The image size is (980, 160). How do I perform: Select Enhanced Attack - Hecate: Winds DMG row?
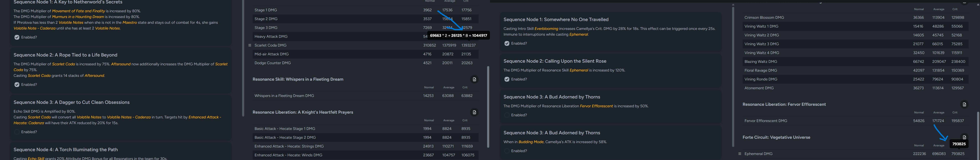pos(366,155)
